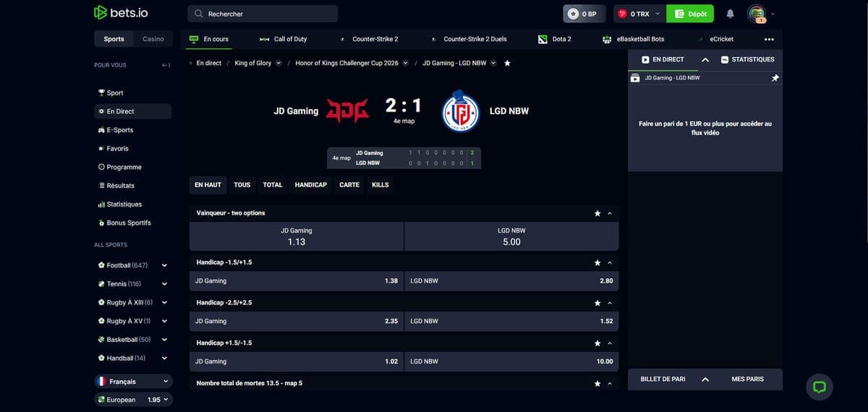Open more sports categories ellipsis
Screen dimensions: 868x412
point(769,39)
